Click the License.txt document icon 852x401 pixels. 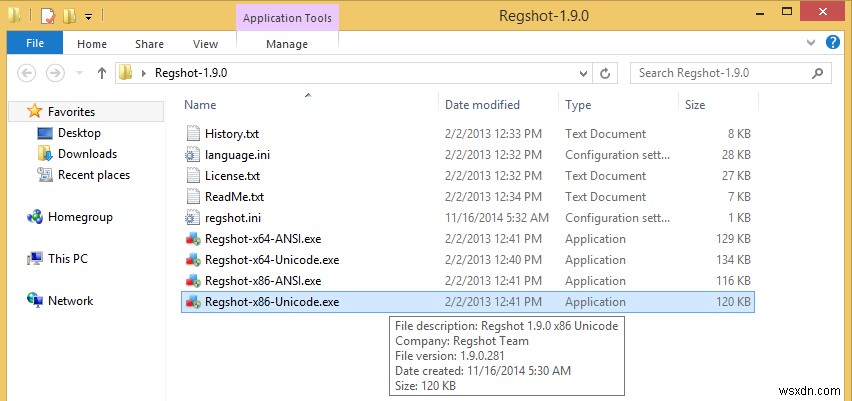coord(193,176)
